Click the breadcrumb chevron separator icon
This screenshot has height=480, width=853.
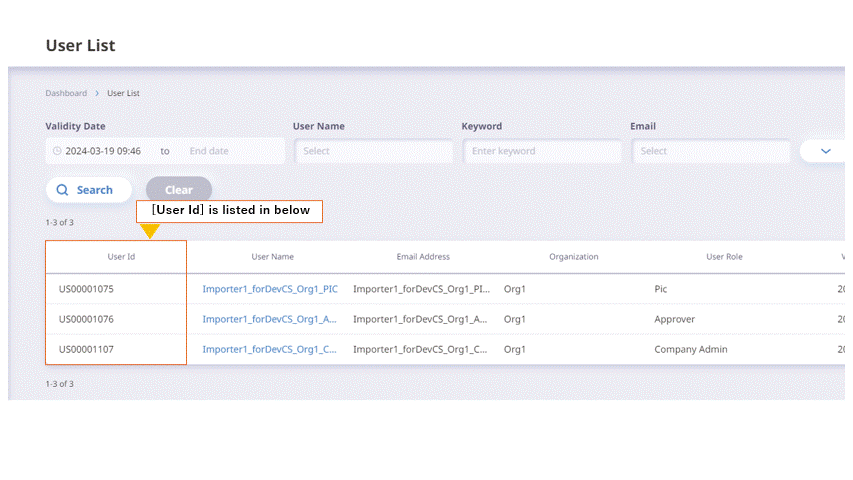[x=97, y=93]
